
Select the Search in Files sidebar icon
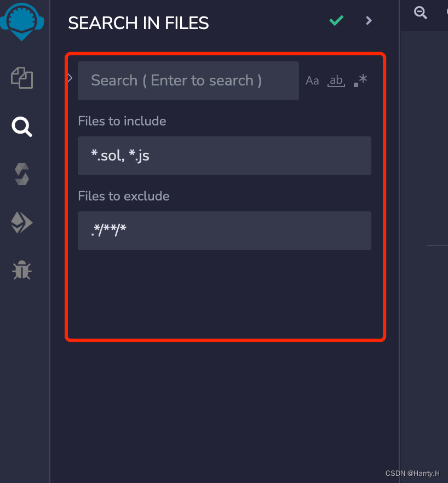(x=22, y=127)
